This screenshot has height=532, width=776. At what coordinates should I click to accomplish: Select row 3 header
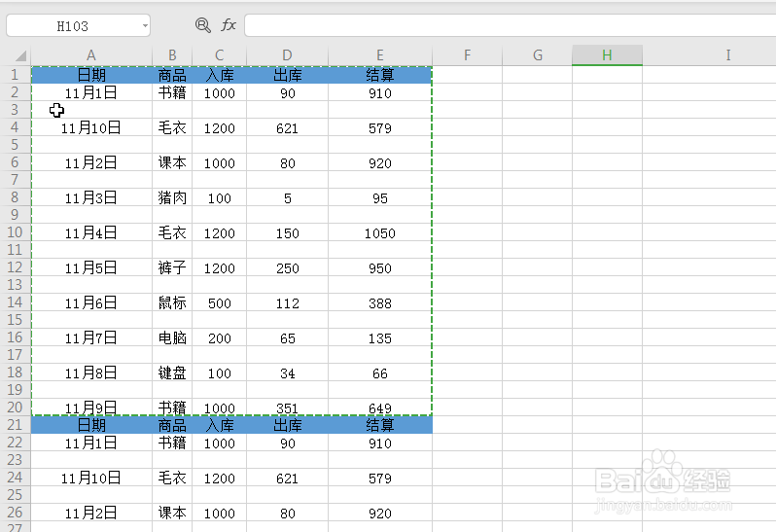[x=15, y=109]
